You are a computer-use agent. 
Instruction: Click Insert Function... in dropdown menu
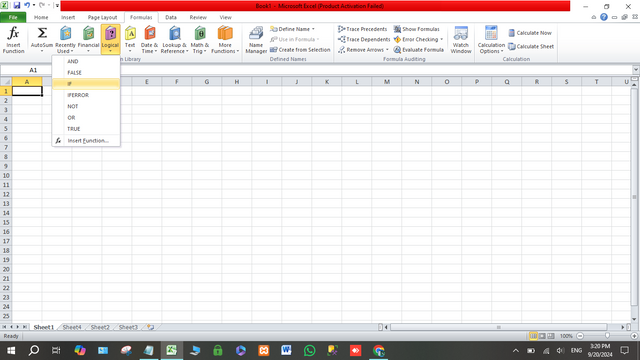pos(86,140)
